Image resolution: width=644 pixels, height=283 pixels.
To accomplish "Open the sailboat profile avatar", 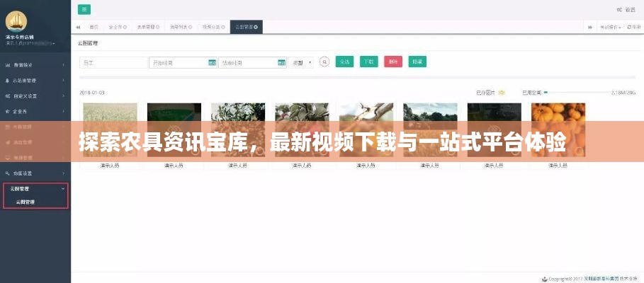I will coord(16,21).
